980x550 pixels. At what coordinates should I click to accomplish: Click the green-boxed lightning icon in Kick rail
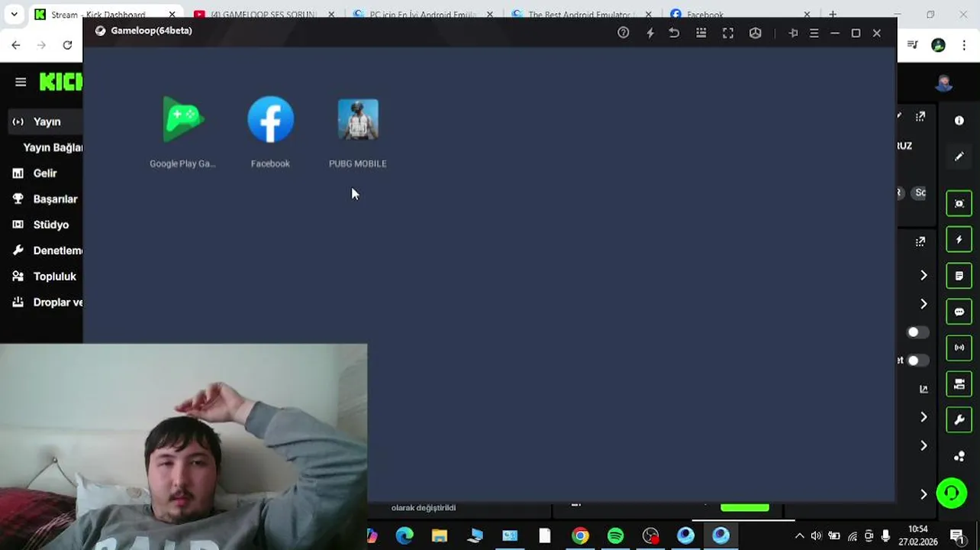point(959,240)
